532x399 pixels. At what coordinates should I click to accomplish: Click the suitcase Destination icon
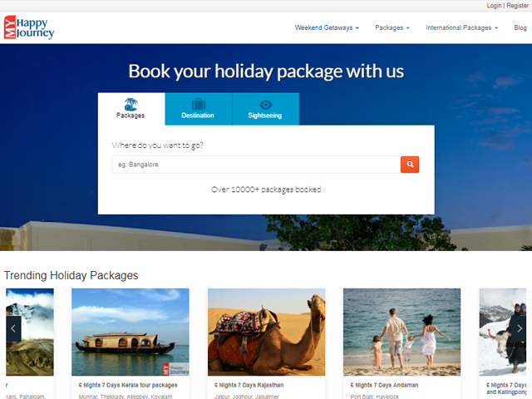click(x=199, y=104)
